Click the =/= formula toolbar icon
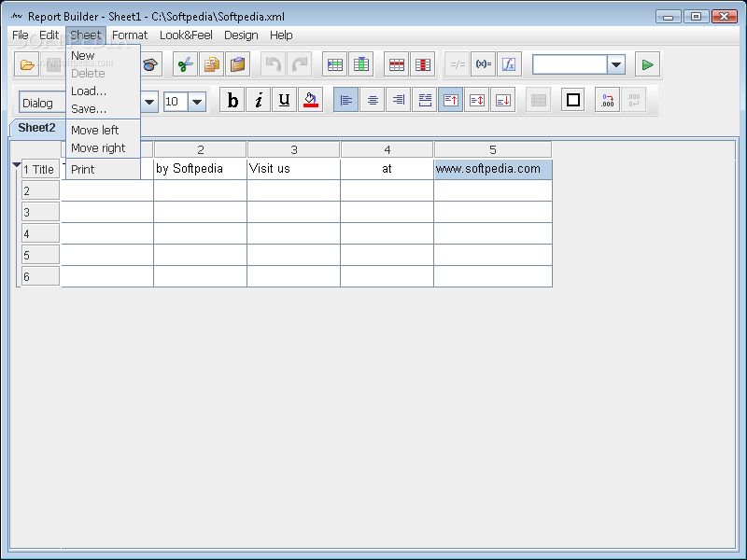 tap(458, 64)
